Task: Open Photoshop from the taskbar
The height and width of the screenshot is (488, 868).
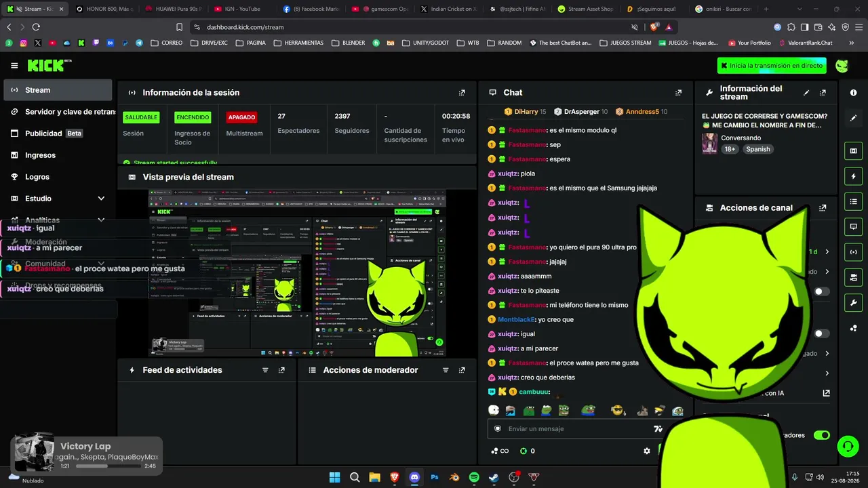Action: point(435,477)
